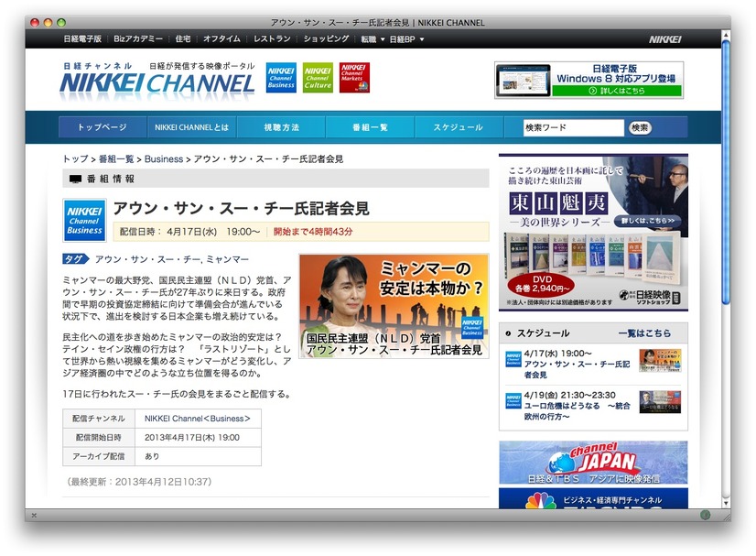Click the NIKKEI Channel<Business> table cell
Viewport: 756px width, 556px height.
199,419
